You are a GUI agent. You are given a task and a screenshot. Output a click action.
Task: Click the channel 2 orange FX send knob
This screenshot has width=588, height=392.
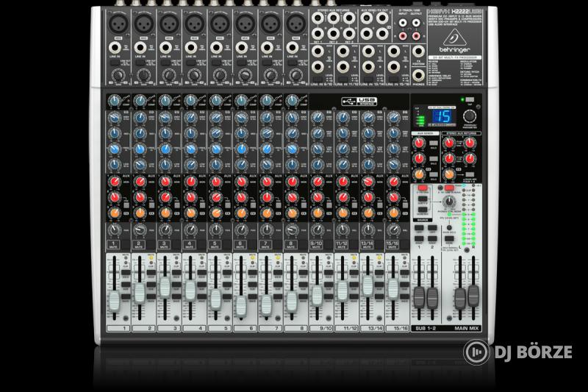(140, 213)
